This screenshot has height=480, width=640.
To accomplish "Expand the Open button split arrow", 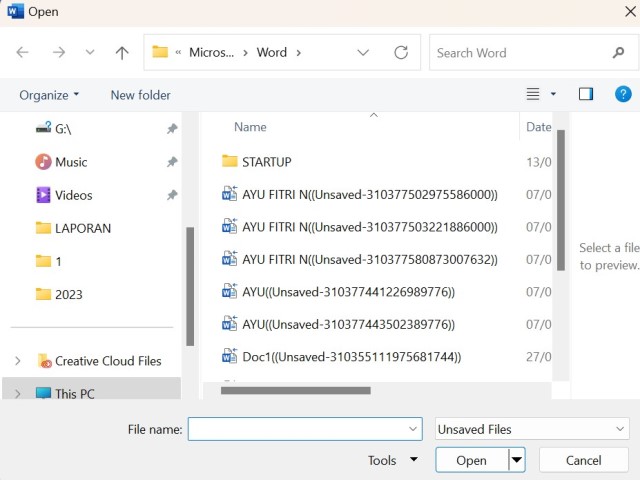I will (x=517, y=460).
